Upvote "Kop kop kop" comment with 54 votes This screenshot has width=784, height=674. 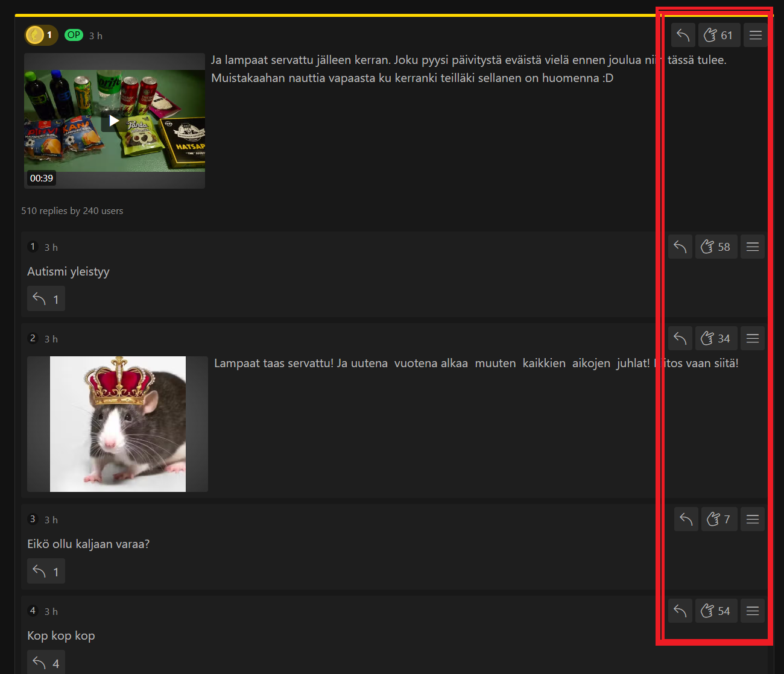click(716, 611)
